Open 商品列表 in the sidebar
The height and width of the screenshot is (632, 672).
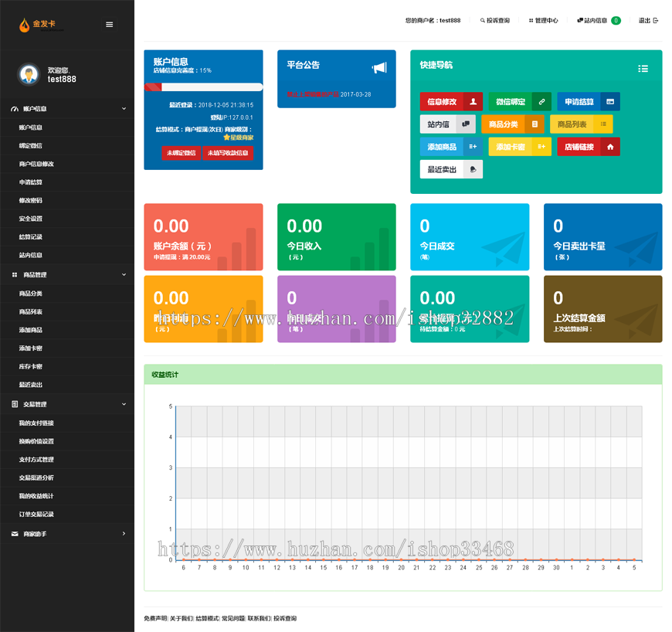click(31, 311)
